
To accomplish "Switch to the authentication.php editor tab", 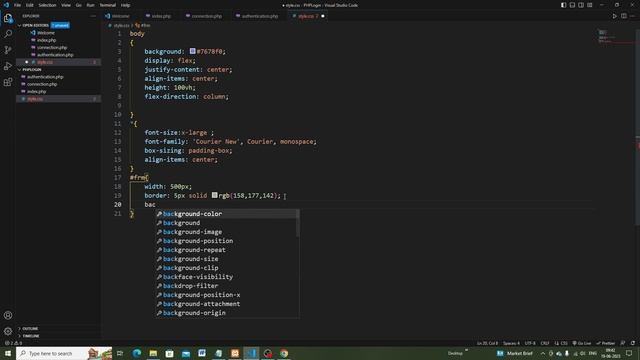I will 257,16.
